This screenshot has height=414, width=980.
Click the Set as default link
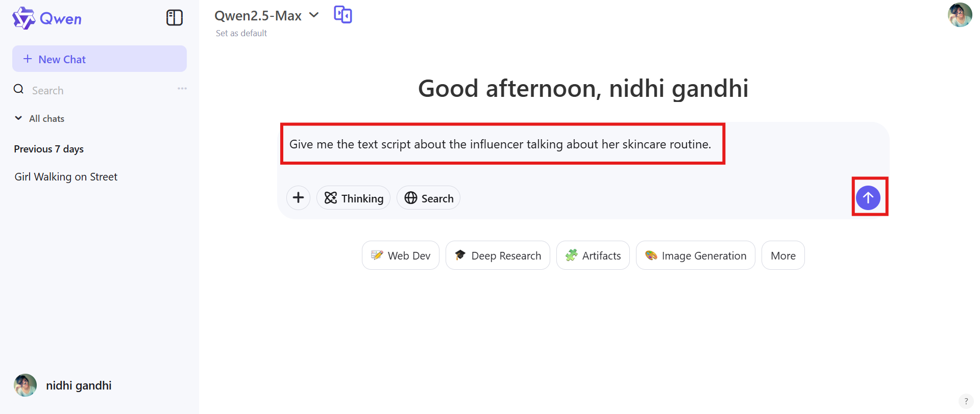(241, 33)
